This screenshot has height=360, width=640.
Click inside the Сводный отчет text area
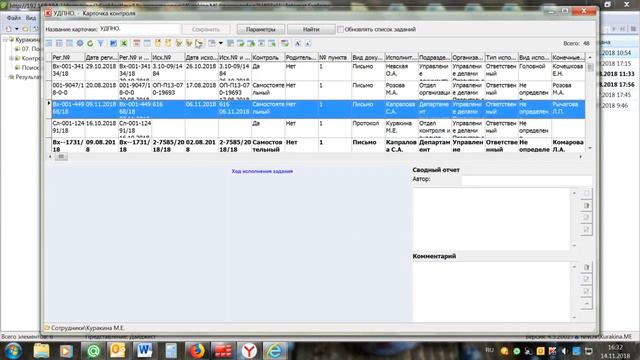click(491, 219)
